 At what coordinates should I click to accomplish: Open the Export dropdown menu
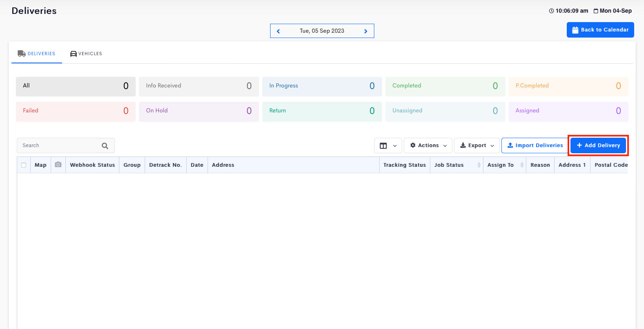pyautogui.click(x=476, y=145)
